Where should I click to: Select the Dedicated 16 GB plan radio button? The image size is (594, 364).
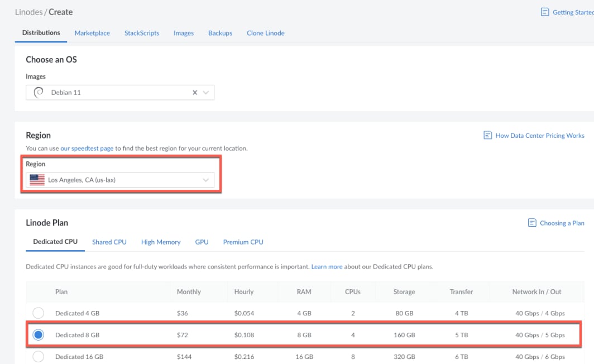[x=38, y=356]
